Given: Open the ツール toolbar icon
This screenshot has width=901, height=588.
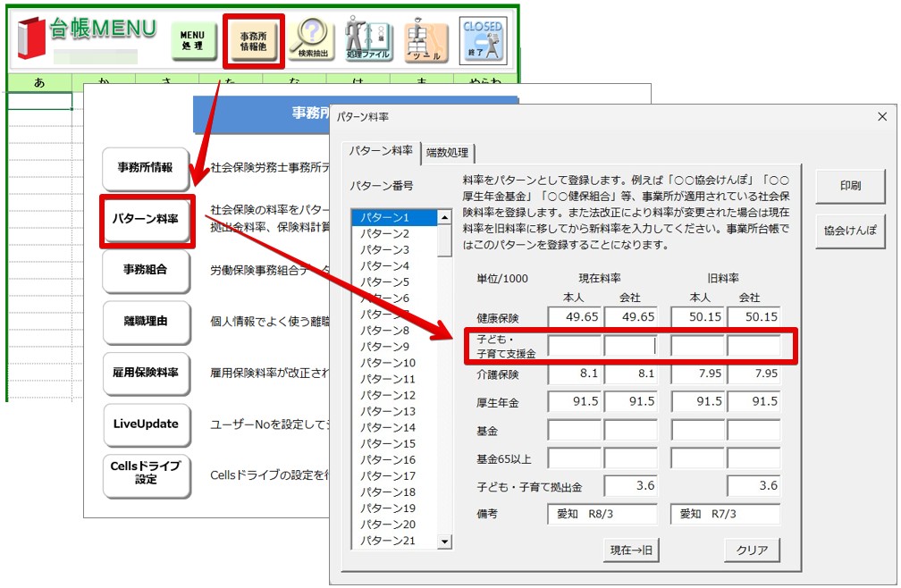Looking at the screenshot, I should click(x=426, y=41).
